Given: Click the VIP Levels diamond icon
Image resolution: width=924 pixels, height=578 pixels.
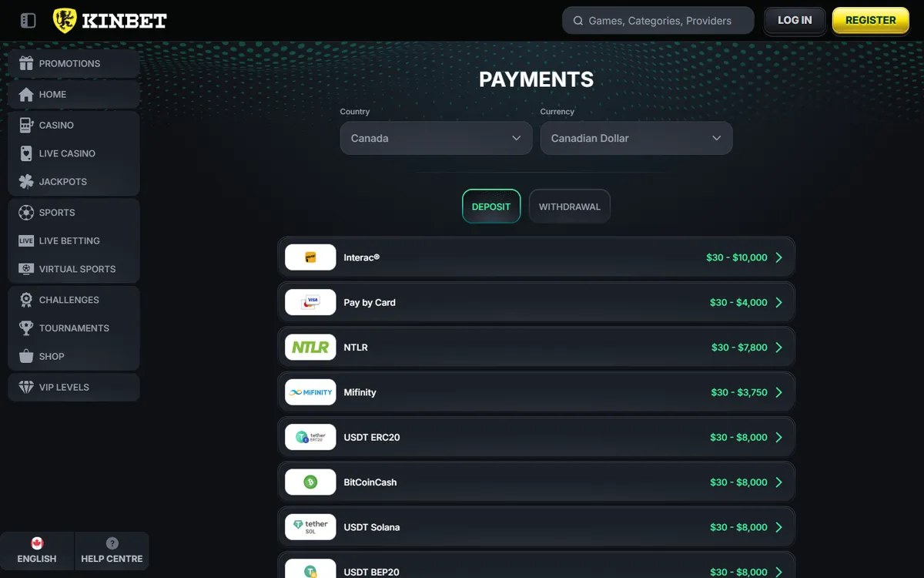Looking at the screenshot, I should pyautogui.click(x=26, y=387).
